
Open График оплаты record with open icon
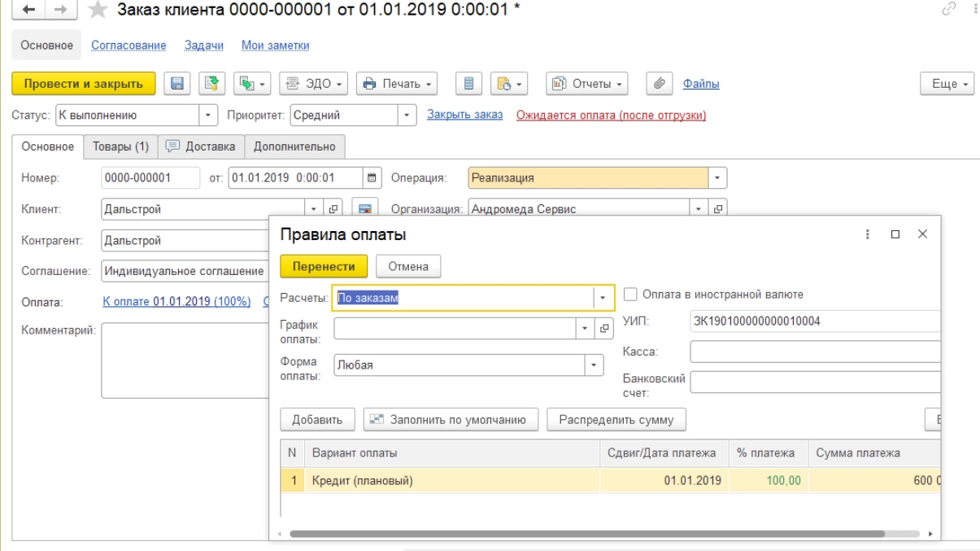tap(605, 329)
